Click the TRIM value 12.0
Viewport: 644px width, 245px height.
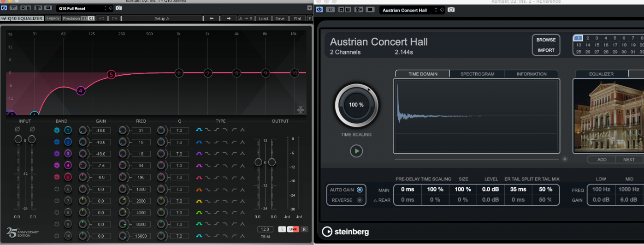tap(265, 229)
